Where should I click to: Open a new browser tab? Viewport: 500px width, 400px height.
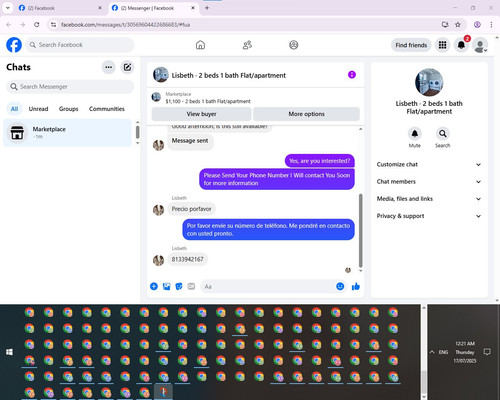pos(207,8)
